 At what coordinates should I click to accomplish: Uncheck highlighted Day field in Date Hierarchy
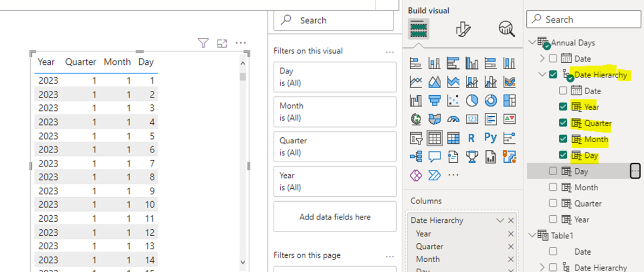[562, 155]
